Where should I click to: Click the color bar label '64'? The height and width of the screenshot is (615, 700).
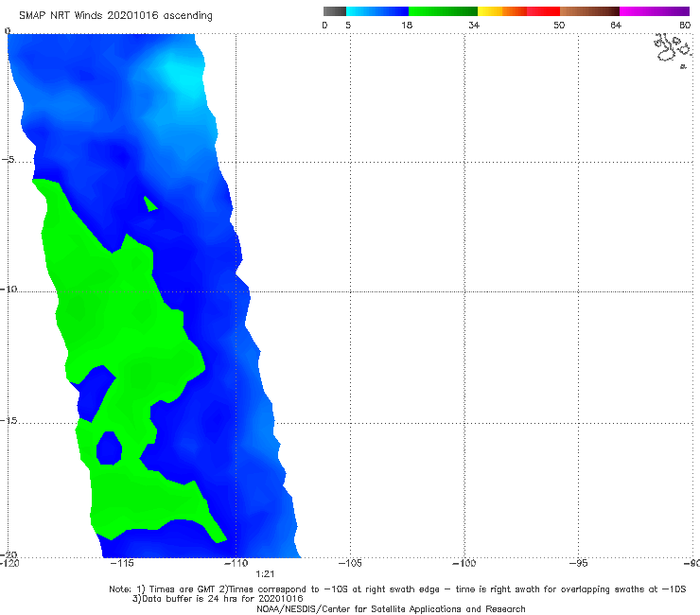point(616,25)
